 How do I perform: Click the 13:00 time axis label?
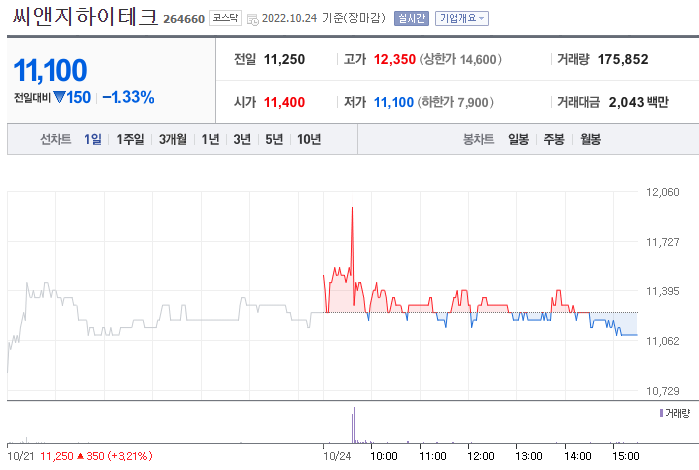[x=529, y=456]
